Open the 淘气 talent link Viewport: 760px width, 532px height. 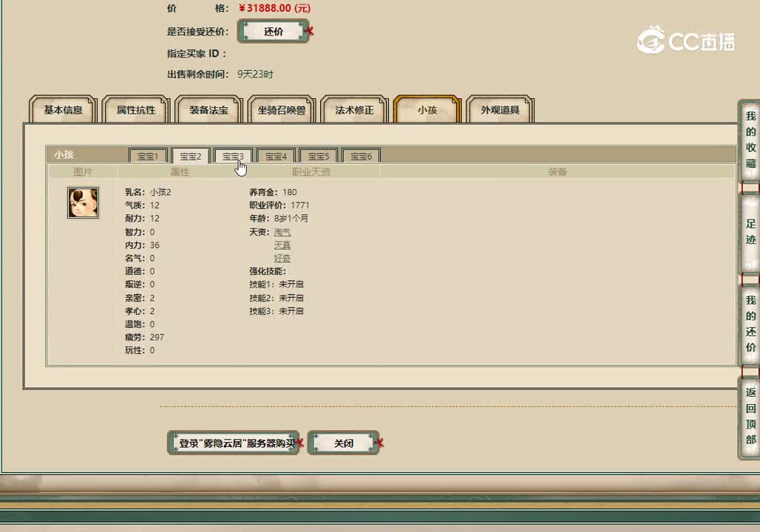click(282, 231)
